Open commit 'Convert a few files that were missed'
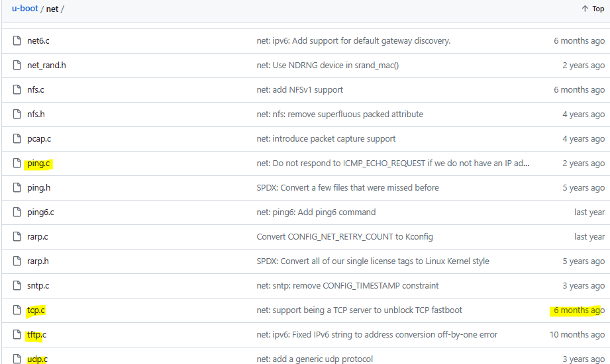 coord(348,188)
